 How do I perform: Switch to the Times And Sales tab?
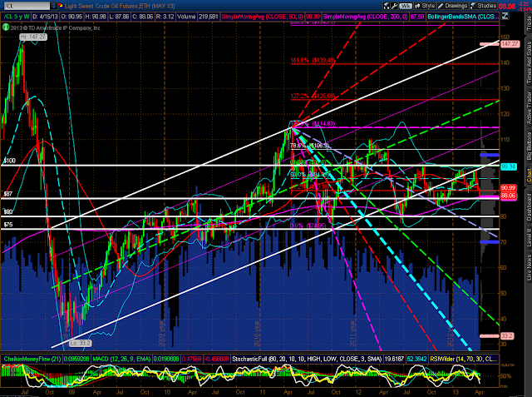click(x=529, y=62)
